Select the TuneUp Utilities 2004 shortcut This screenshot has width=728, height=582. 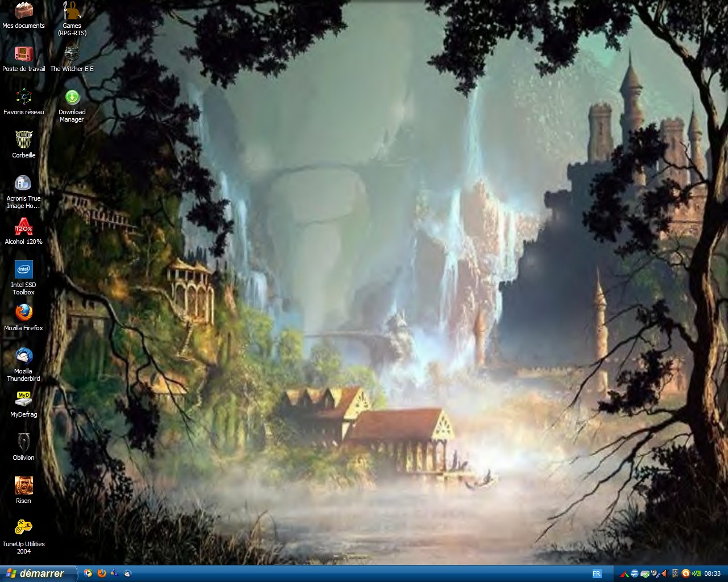[x=23, y=538]
